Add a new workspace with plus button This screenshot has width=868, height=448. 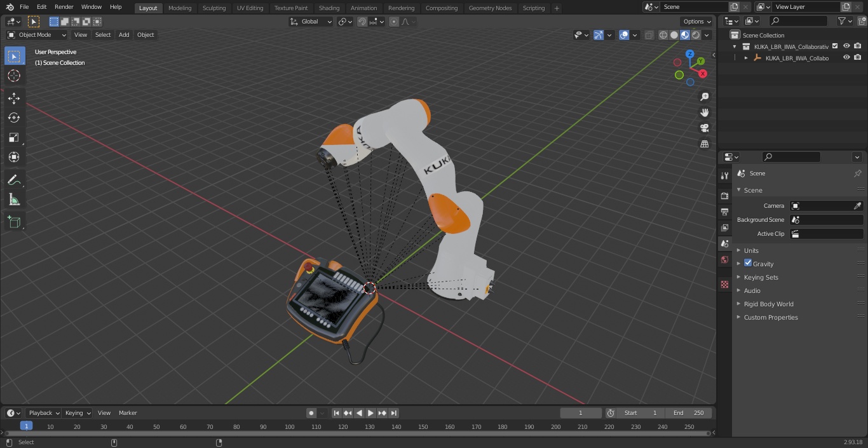[557, 8]
